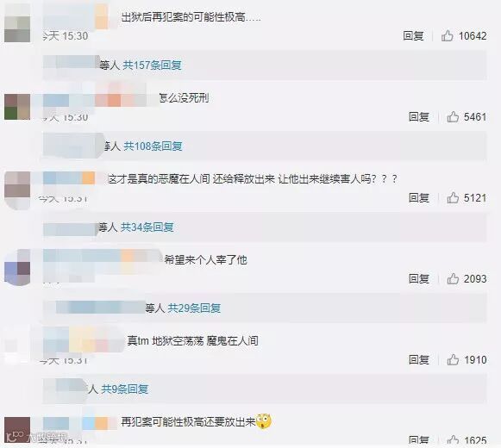Like the comment with 1625 likes
Screen dimensions: 501x448
point(453,440)
